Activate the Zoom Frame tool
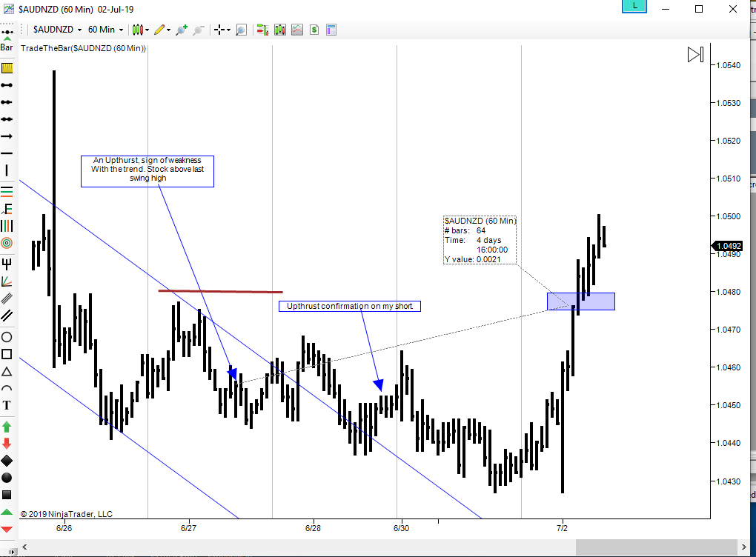The image size is (756, 557). (x=241, y=30)
